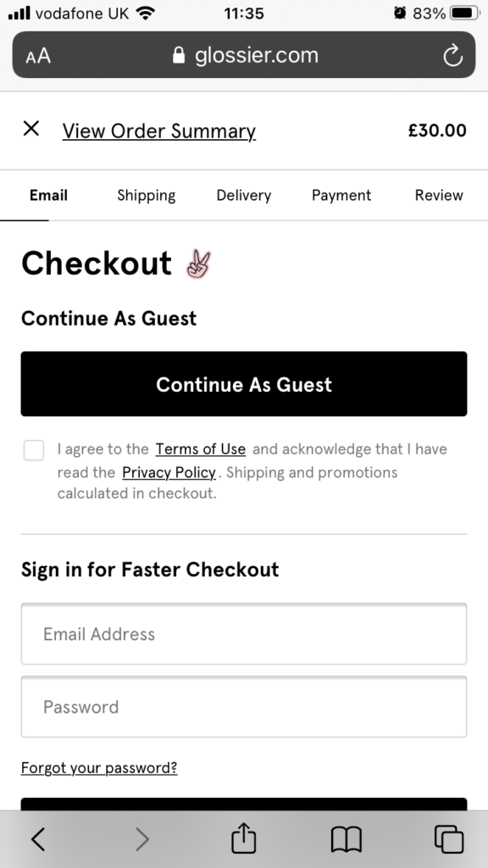Focus the Password input field
Image resolution: width=488 pixels, height=868 pixels.
click(244, 707)
